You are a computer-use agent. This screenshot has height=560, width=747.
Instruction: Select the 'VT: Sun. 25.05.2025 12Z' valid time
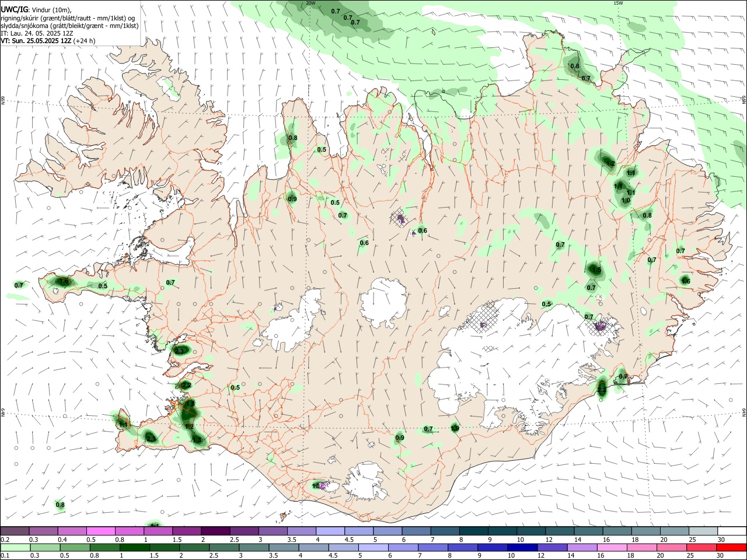click(36, 41)
